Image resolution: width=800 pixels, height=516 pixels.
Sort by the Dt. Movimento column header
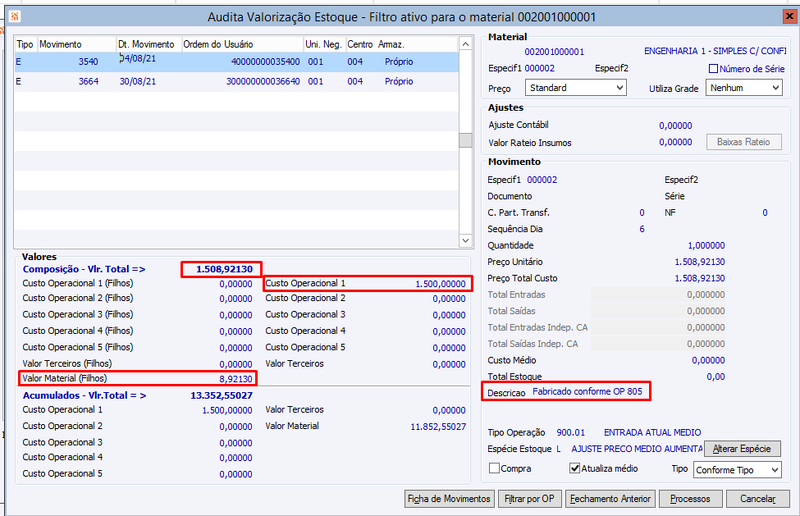coord(148,44)
